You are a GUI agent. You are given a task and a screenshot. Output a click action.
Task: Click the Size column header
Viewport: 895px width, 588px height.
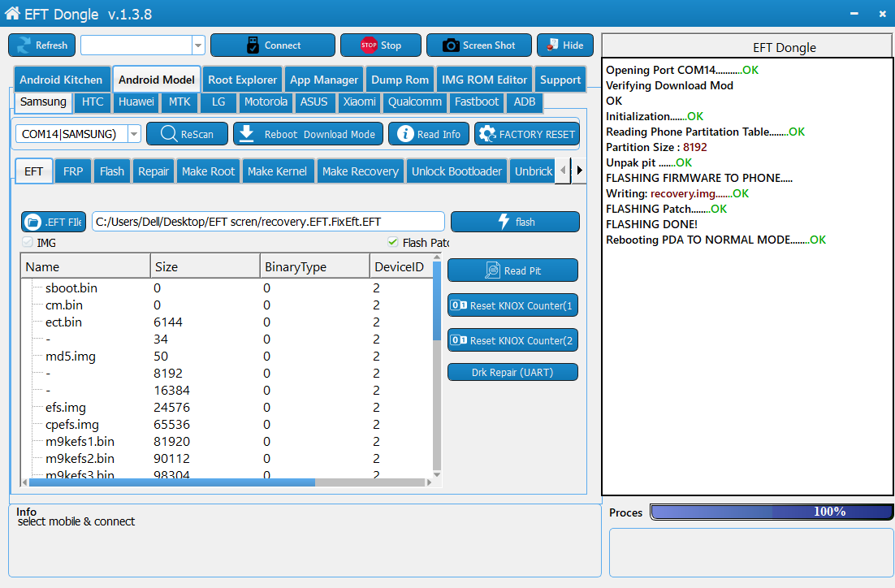pos(205,266)
